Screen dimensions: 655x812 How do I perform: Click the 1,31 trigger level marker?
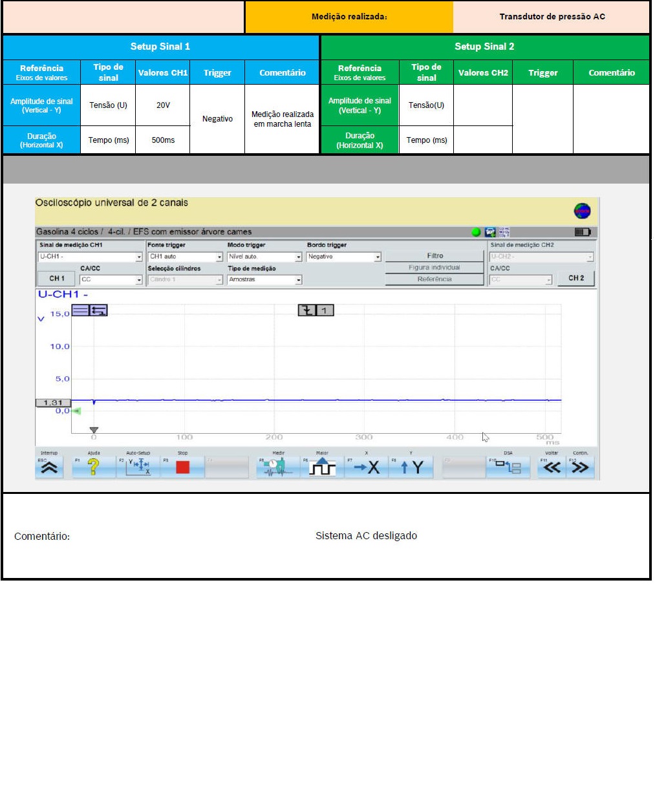pos(53,403)
